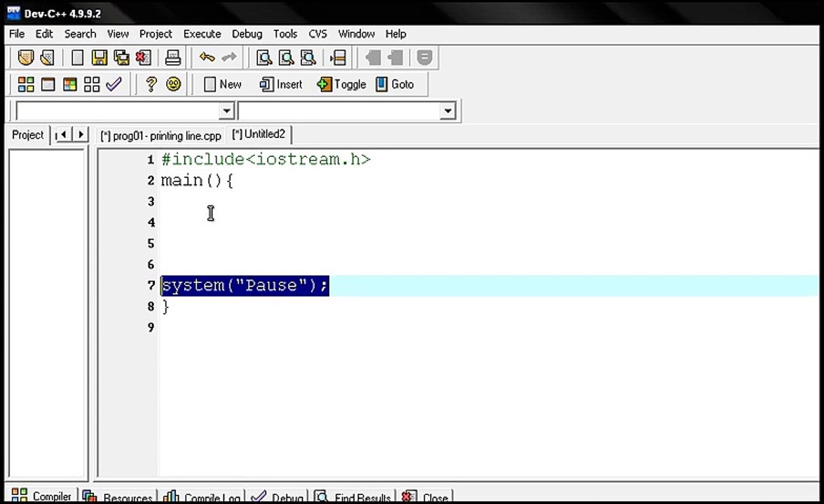Close the file using the red X page icon
This screenshot has height=504, width=824.
tap(144, 57)
